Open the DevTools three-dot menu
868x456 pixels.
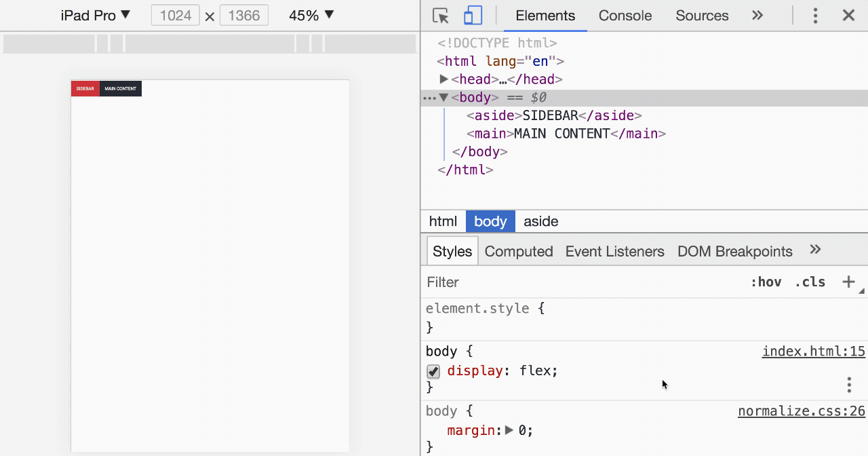tap(815, 15)
